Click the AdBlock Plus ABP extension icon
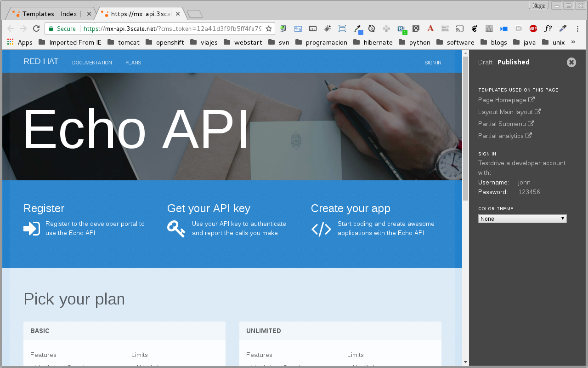The image size is (588, 368). [x=533, y=29]
